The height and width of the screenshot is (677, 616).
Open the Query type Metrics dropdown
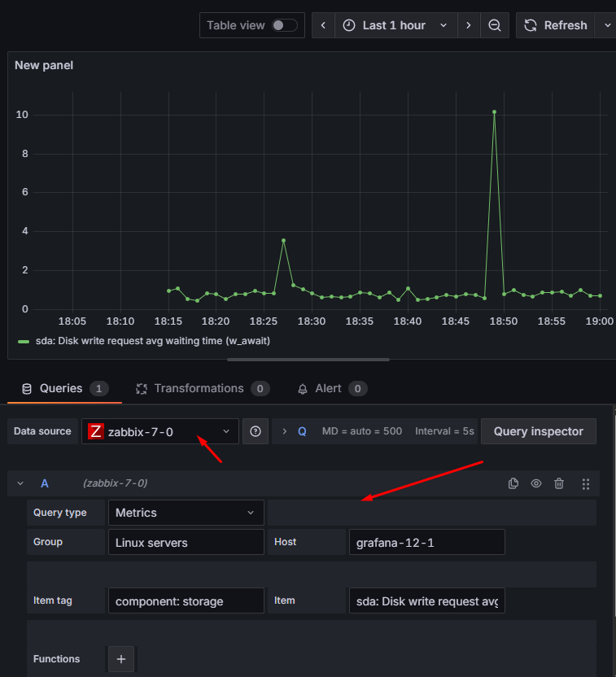[x=186, y=513]
